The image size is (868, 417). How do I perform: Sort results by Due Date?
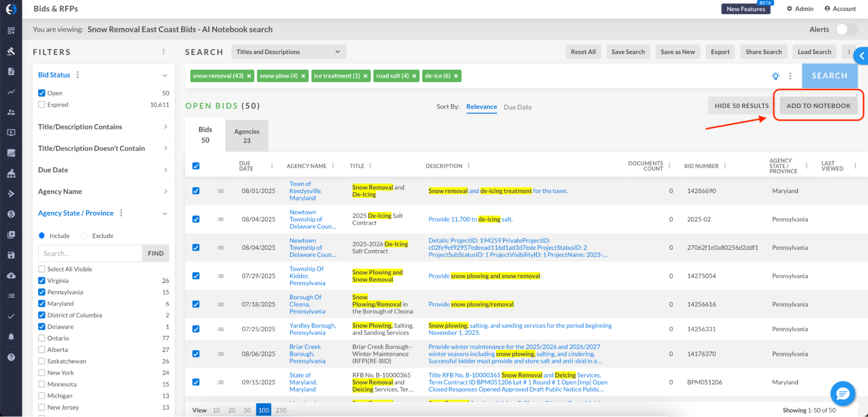[x=517, y=107]
